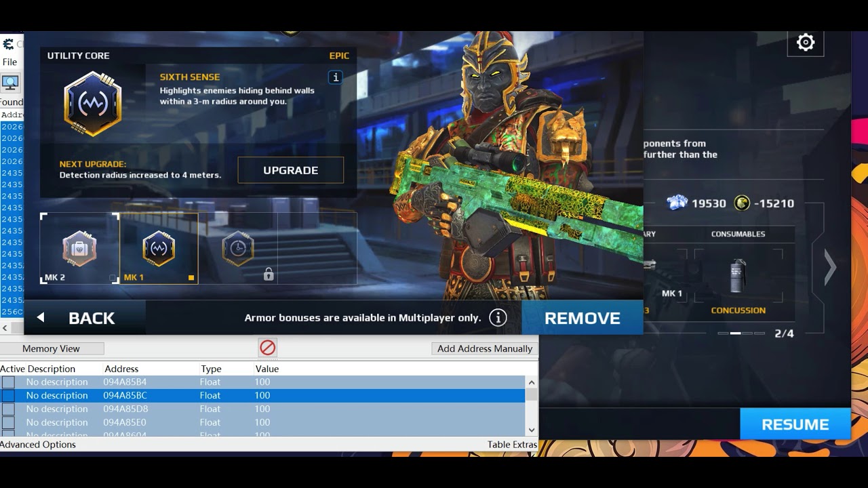
Task: Click the CONSUMABLES heading
Action: [x=738, y=234]
